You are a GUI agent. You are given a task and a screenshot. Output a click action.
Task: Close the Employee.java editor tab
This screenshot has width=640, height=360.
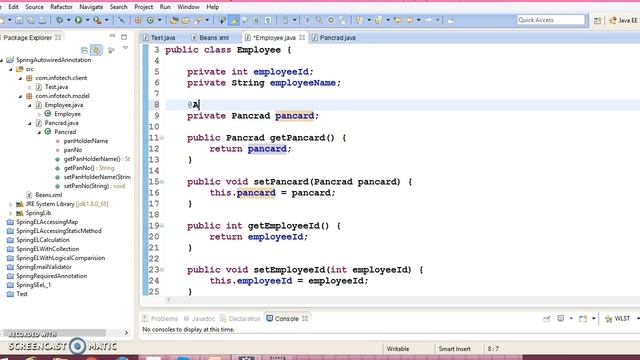point(302,37)
